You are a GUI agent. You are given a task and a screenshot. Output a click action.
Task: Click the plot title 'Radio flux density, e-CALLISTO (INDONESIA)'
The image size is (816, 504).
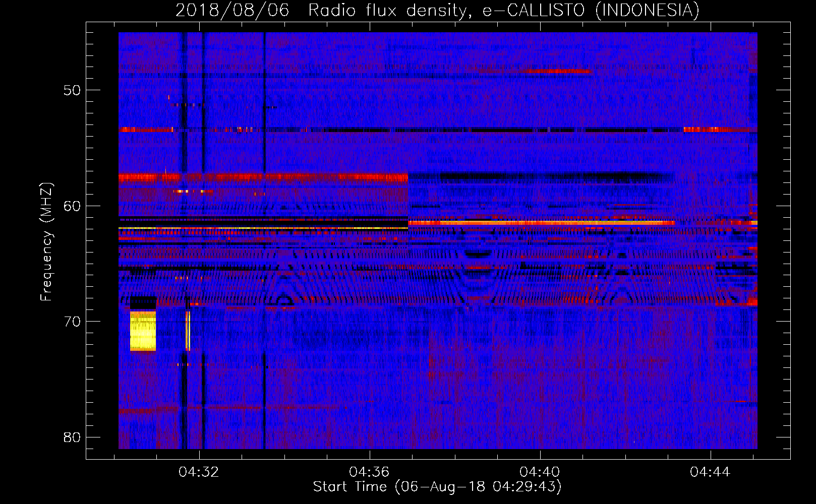pyautogui.click(x=503, y=10)
